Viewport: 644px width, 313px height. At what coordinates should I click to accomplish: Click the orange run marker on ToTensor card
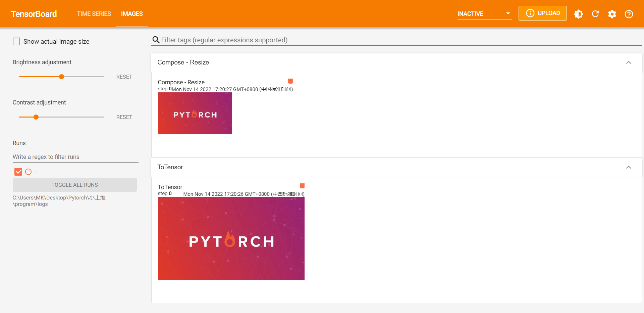[302, 186]
